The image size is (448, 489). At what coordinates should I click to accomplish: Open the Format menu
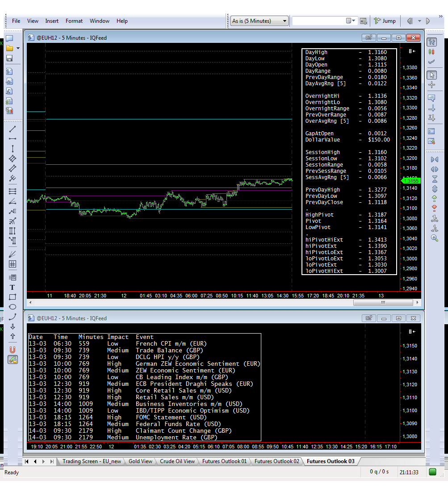pos(74,21)
